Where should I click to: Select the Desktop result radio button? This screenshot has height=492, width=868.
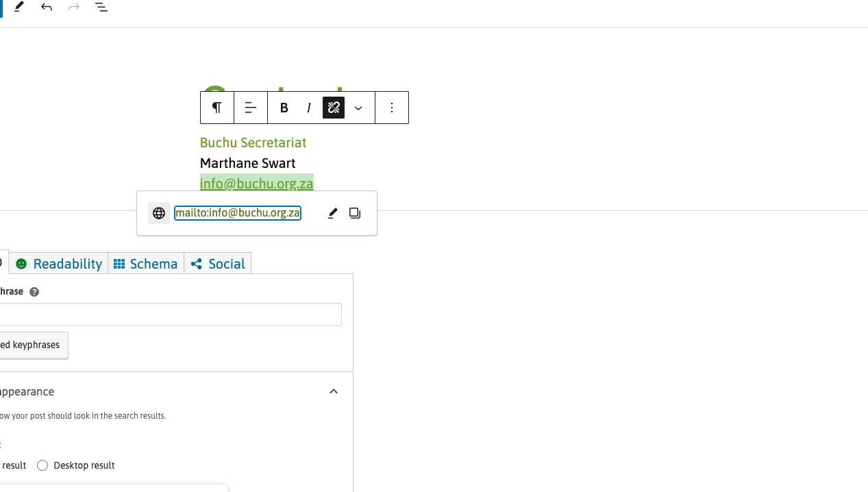coord(42,466)
